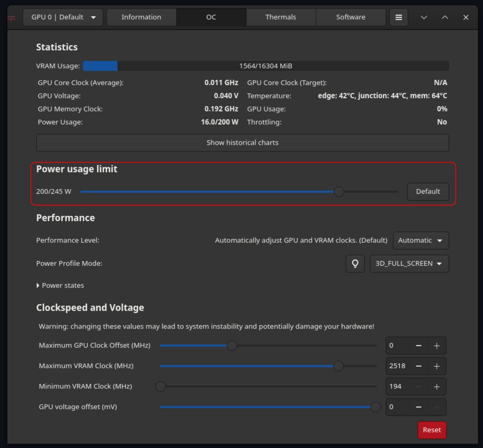Viewport: 483px width, 448px height.
Task: Click the '200/245 W' power limit label
Action: point(54,191)
